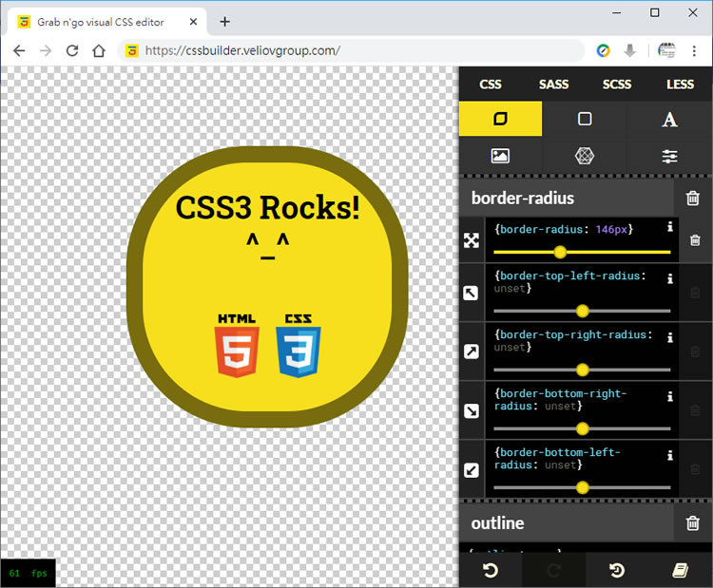This screenshot has height=588, width=713.
Task: Delete the border-radius section with trash icon
Action: pos(692,199)
